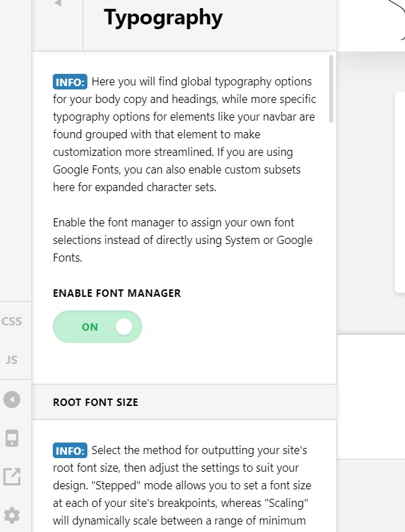Click the empty sidebar area above CSS

tap(16, 150)
